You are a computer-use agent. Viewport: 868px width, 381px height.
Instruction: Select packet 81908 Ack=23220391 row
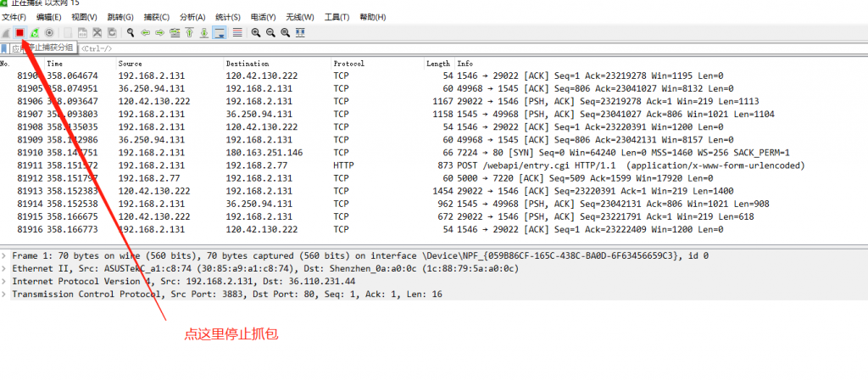pyautogui.click(x=434, y=126)
